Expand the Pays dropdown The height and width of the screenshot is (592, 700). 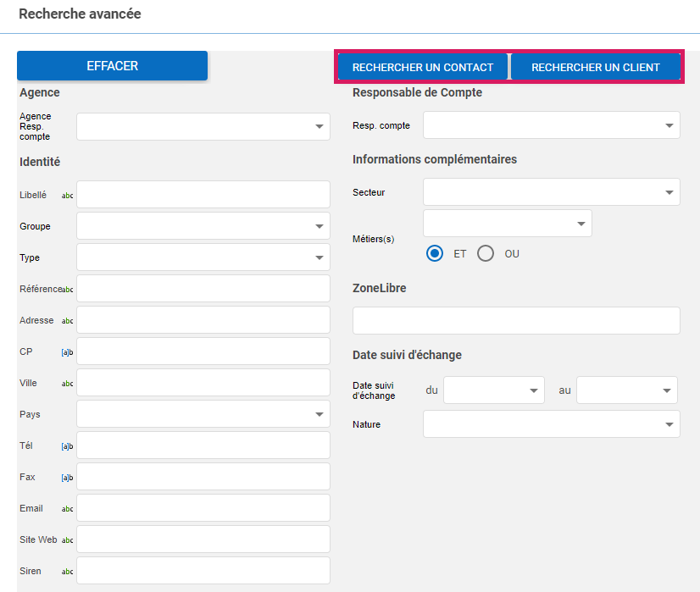[203, 414]
